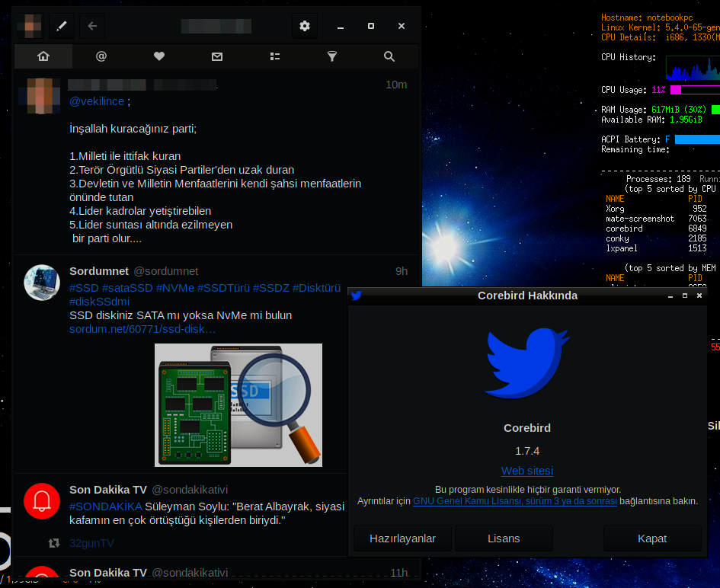This screenshot has height=588, width=720.
Task: Click the Xorg process row in conky
Action: click(656, 209)
